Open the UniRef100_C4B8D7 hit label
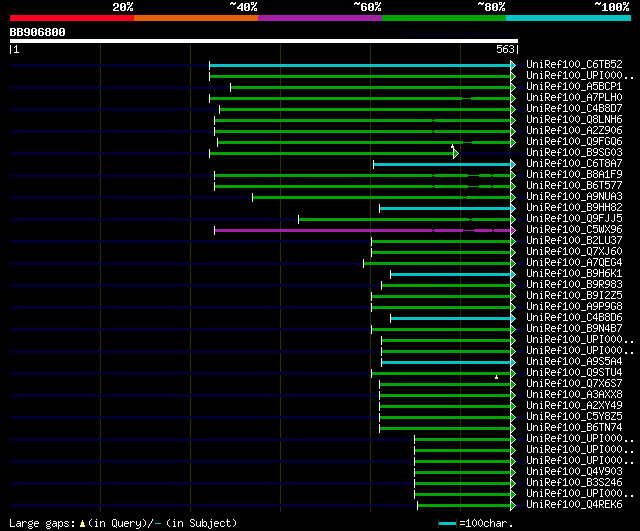Viewport: 640px width, 531px height. [x=574, y=109]
